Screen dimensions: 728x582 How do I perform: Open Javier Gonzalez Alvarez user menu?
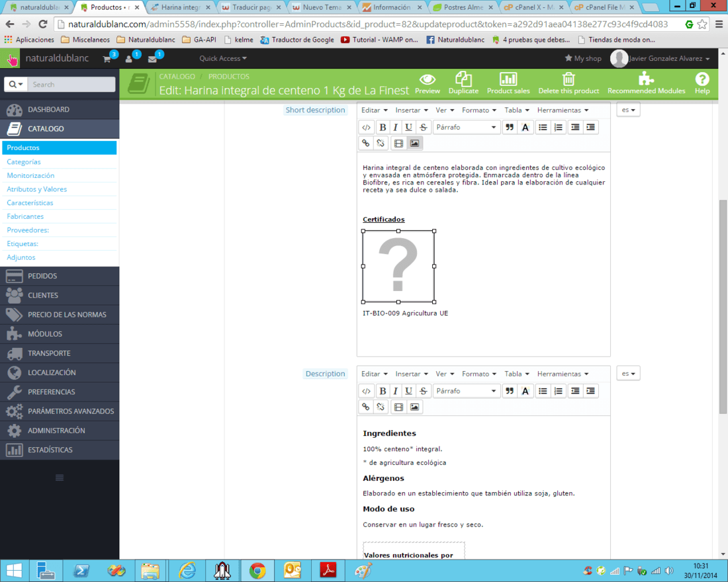660,58
